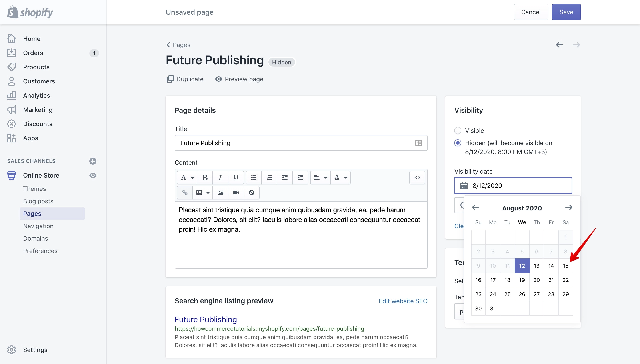Insert a link
This screenshot has height=364, width=640.
click(185, 192)
